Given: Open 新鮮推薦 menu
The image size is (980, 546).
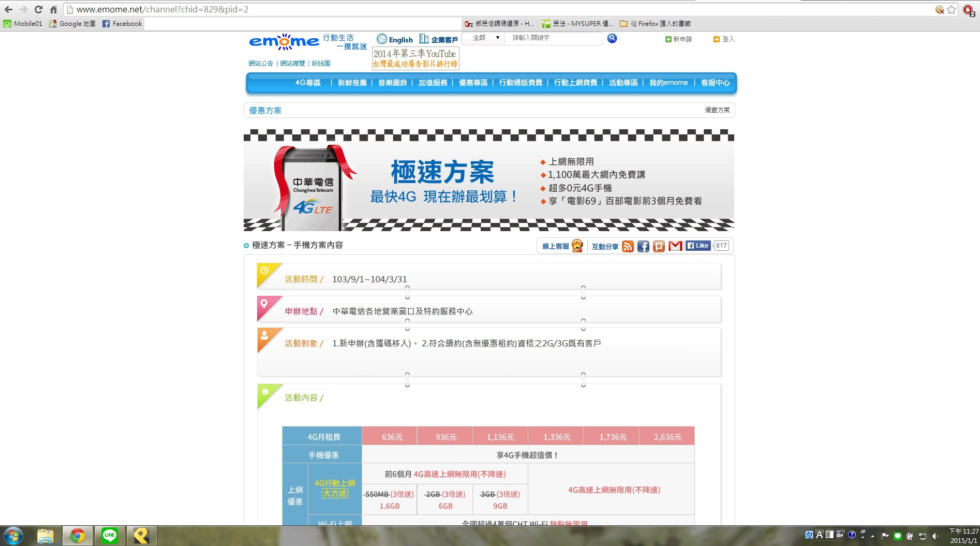Looking at the screenshot, I should tap(352, 83).
